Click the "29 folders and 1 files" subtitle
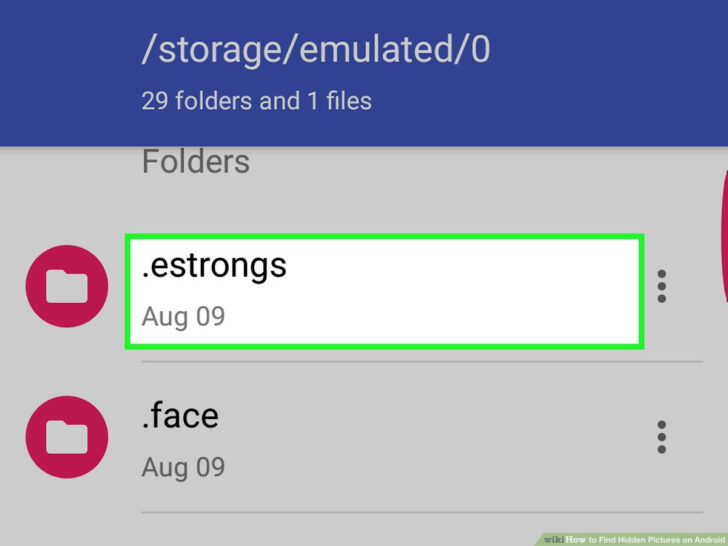 [256, 101]
